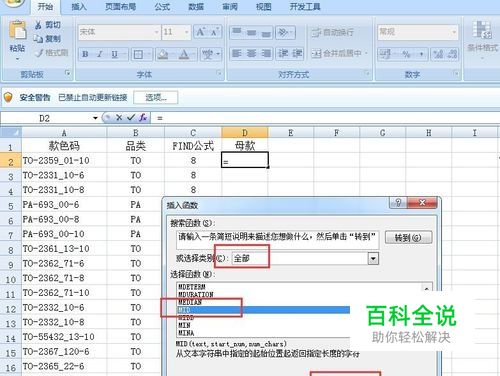This screenshot has height=376, width=500.
Task: Decrease decimal places
Action: [x=452, y=54]
